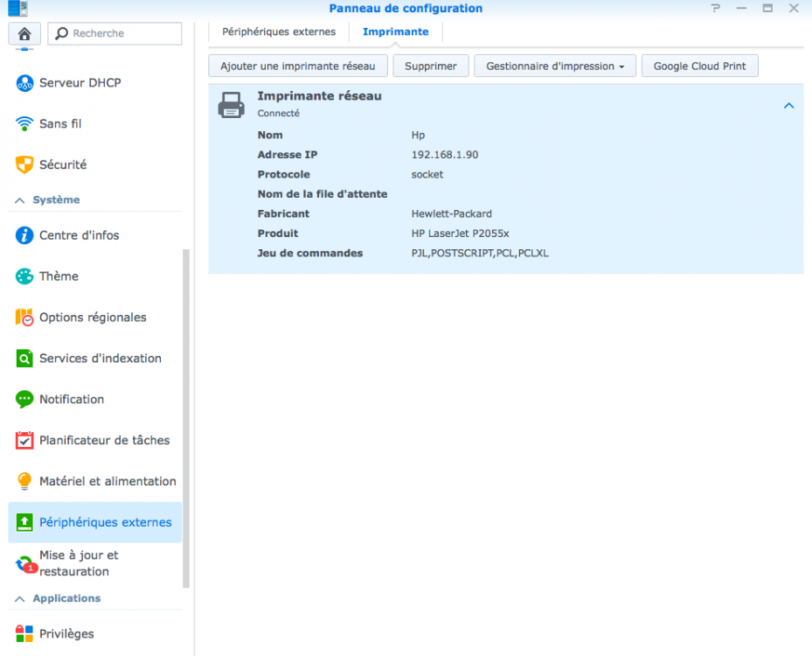Open Planificateur de tâches calendar icon

[x=24, y=440]
